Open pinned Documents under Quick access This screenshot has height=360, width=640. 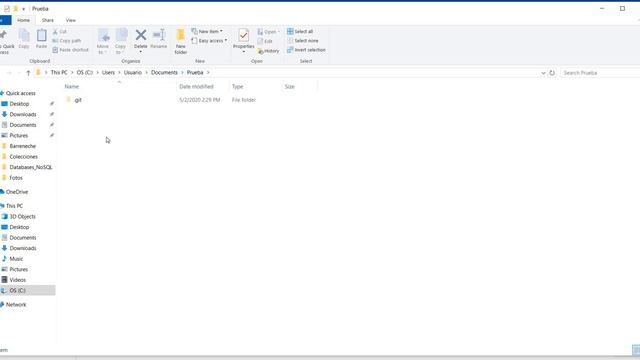click(x=23, y=125)
